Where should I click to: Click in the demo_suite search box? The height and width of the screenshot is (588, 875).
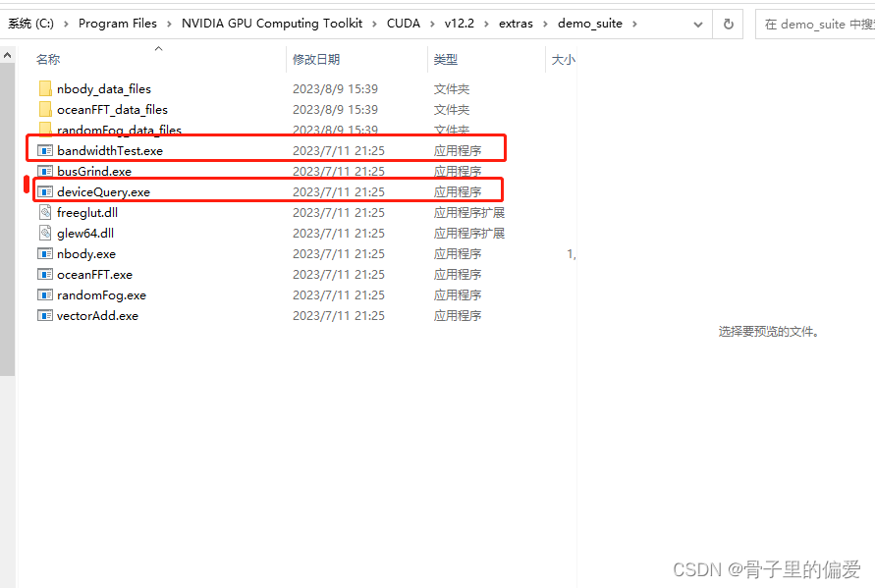815,25
